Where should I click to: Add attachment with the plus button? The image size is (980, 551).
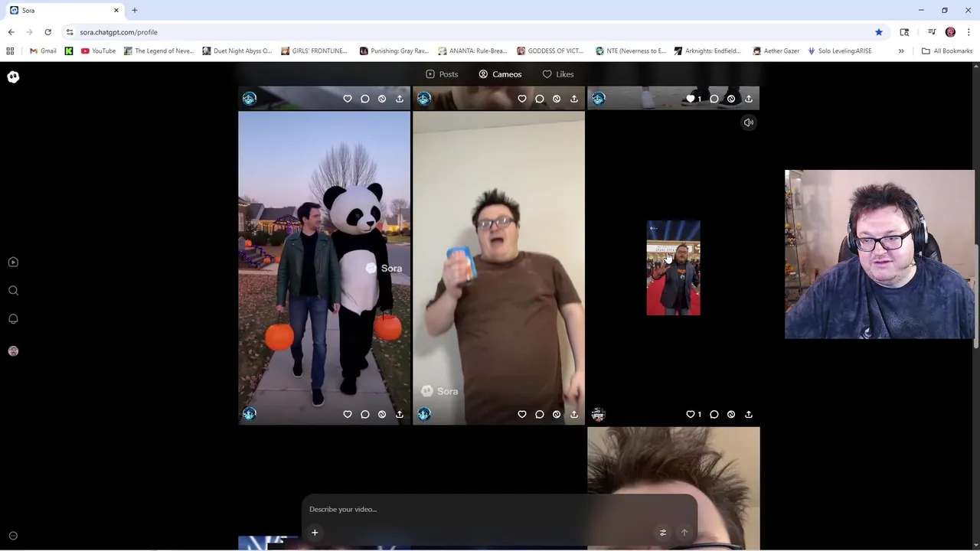(x=315, y=533)
